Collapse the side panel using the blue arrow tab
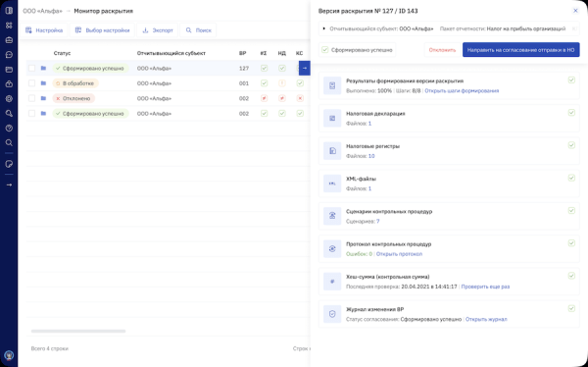The width and height of the screenshot is (588, 367). (305, 68)
